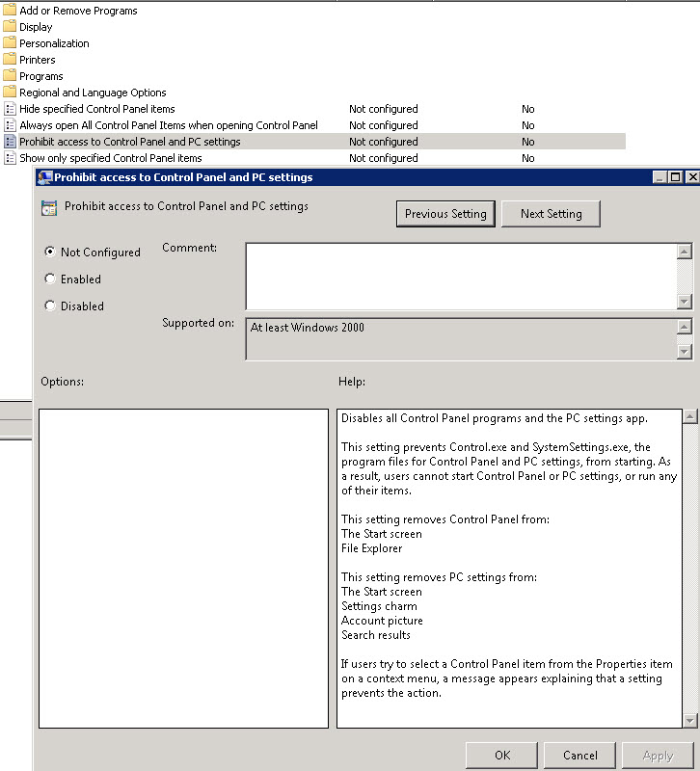Select the Enabled radio button

pos(50,279)
